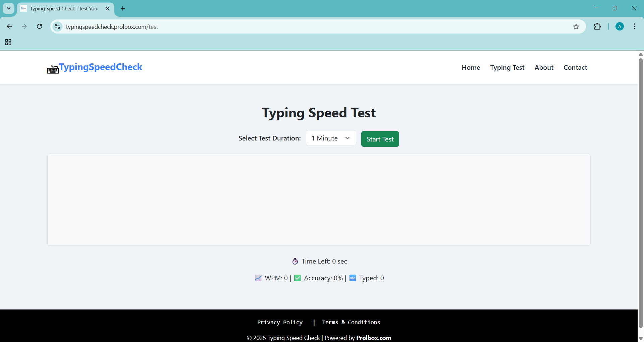
Task: Go to the Typing Test nav item
Action: point(507,67)
